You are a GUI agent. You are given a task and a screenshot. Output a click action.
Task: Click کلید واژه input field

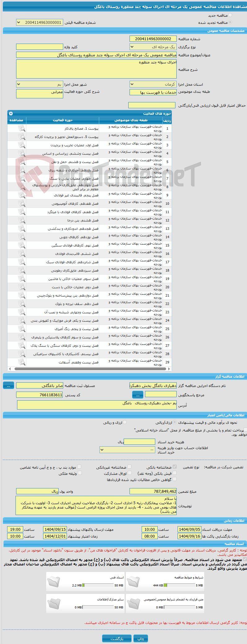point(39,47)
